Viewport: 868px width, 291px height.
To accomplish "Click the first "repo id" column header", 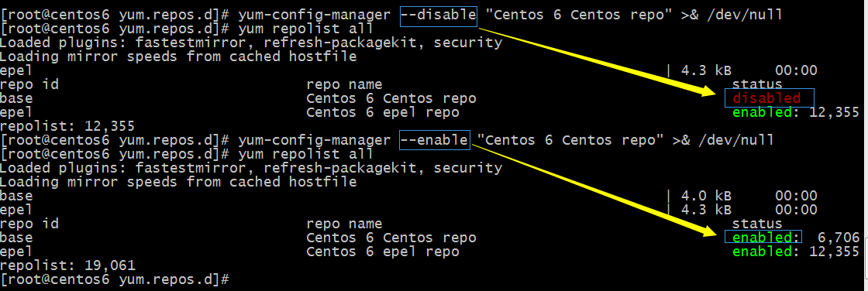I will (x=29, y=84).
